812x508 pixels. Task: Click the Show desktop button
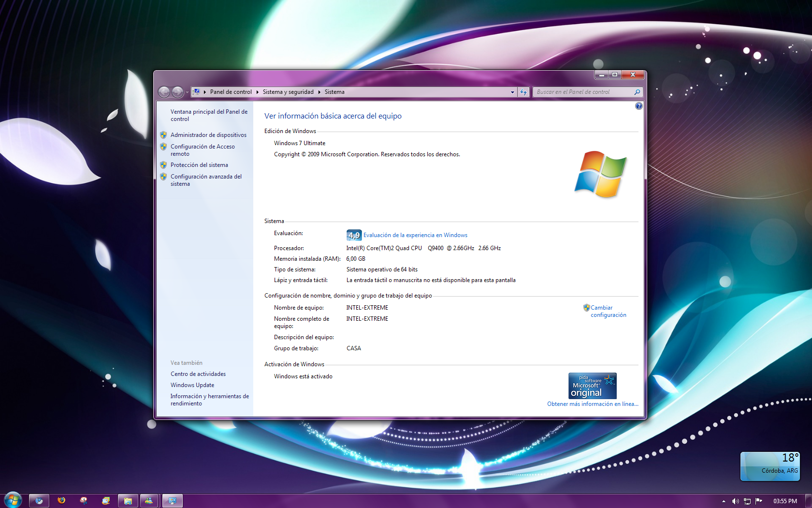808,501
